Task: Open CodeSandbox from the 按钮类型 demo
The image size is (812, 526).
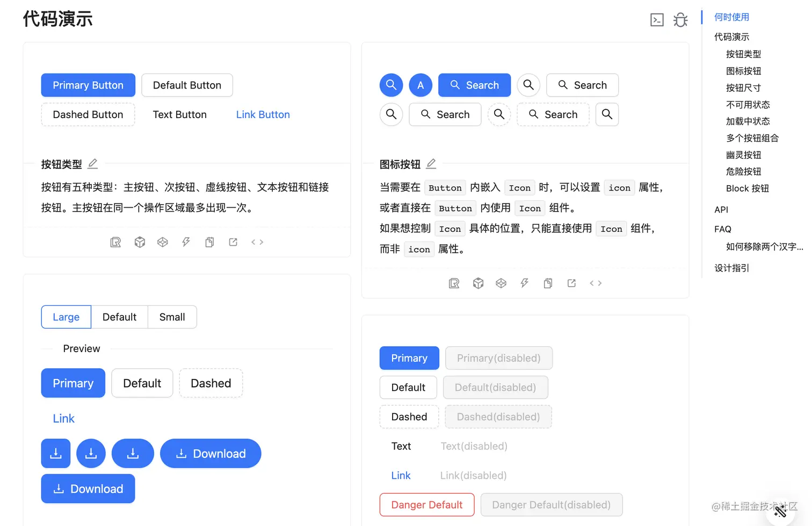Action: tap(140, 242)
